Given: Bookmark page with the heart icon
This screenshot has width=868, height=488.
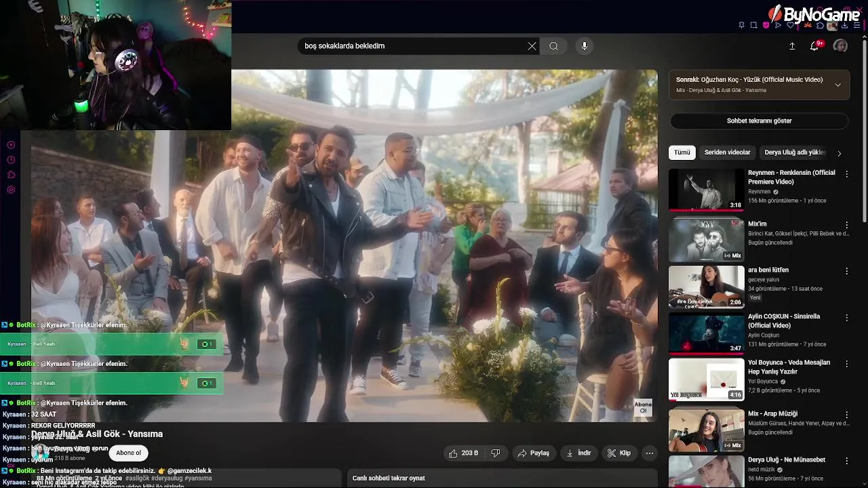Looking at the screenshot, I should coord(790,25).
